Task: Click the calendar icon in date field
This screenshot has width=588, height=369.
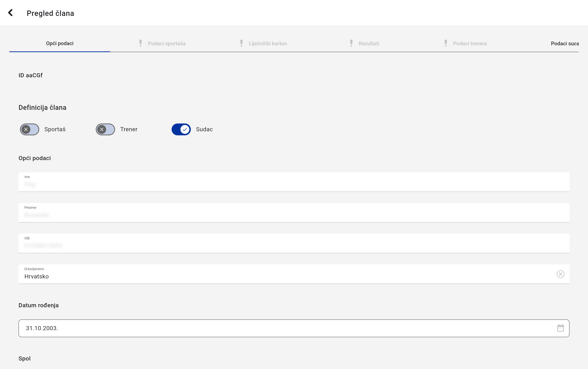Action: 560,328
